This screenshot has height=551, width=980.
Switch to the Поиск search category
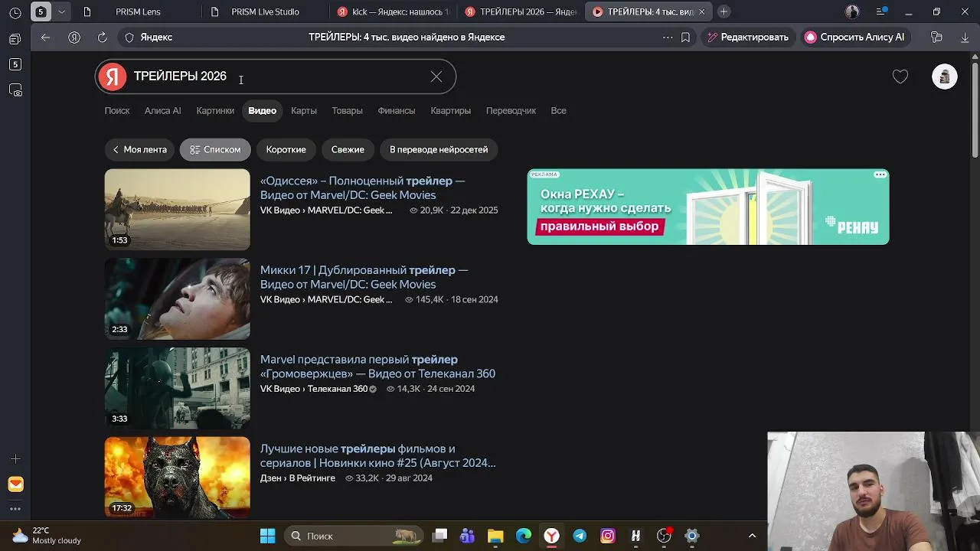[x=117, y=110]
